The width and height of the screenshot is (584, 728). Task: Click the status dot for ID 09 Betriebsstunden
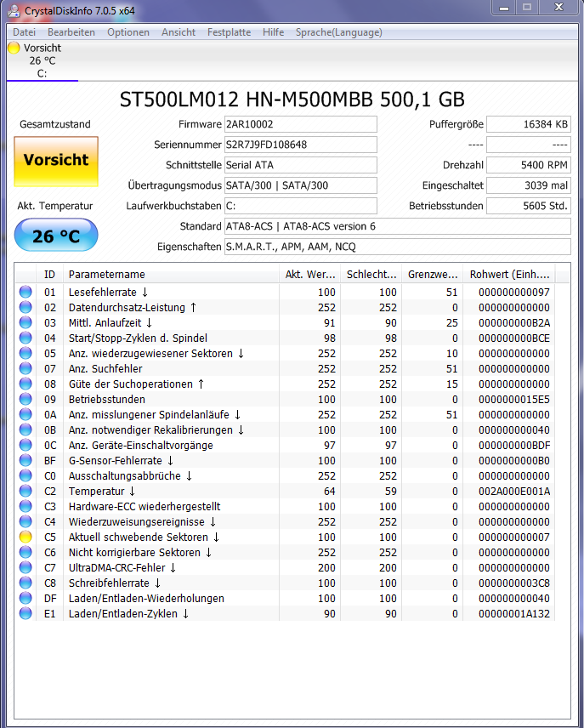26,399
